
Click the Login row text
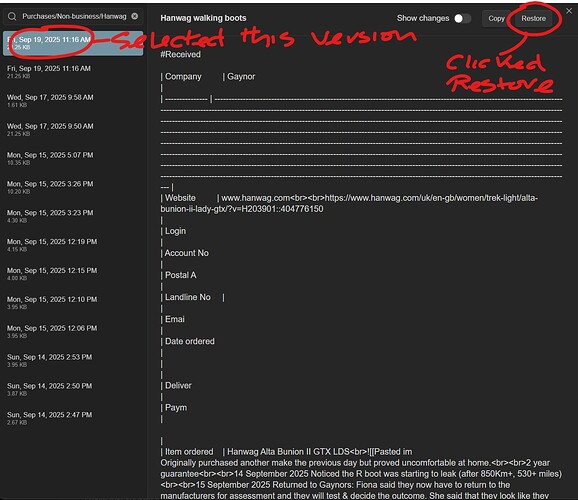(175, 231)
